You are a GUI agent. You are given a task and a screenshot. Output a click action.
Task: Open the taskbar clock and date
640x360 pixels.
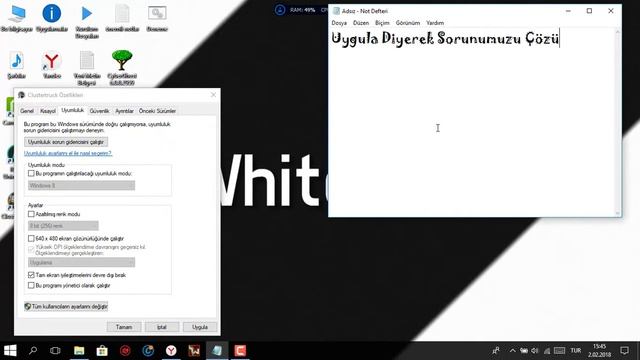coord(599,351)
